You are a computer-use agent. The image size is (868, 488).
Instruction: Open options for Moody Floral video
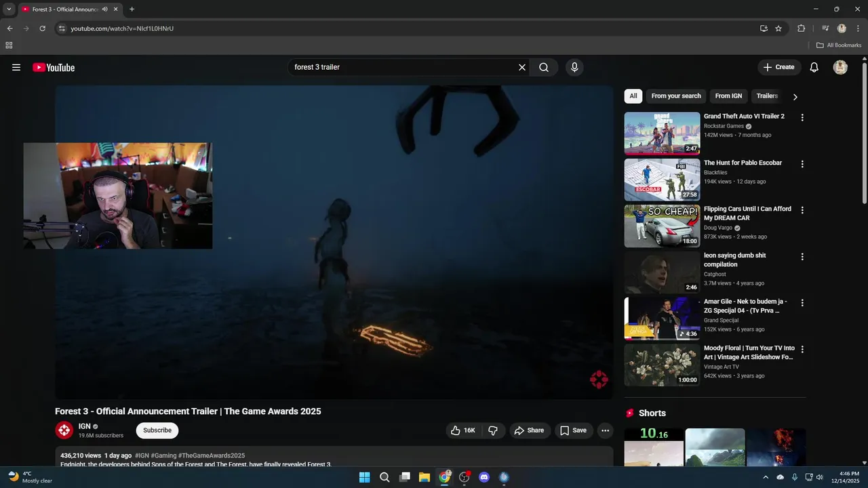pyautogui.click(x=802, y=350)
